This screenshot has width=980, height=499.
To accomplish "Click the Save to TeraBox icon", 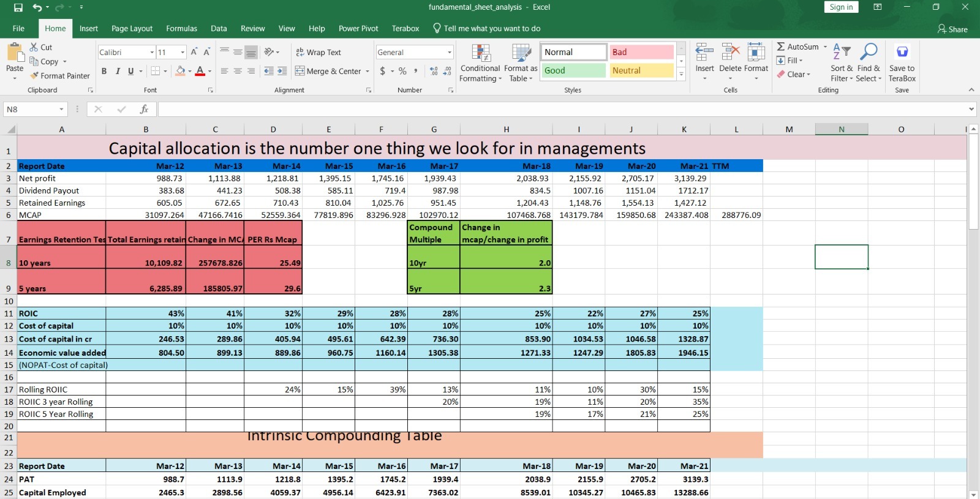I will (902, 53).
